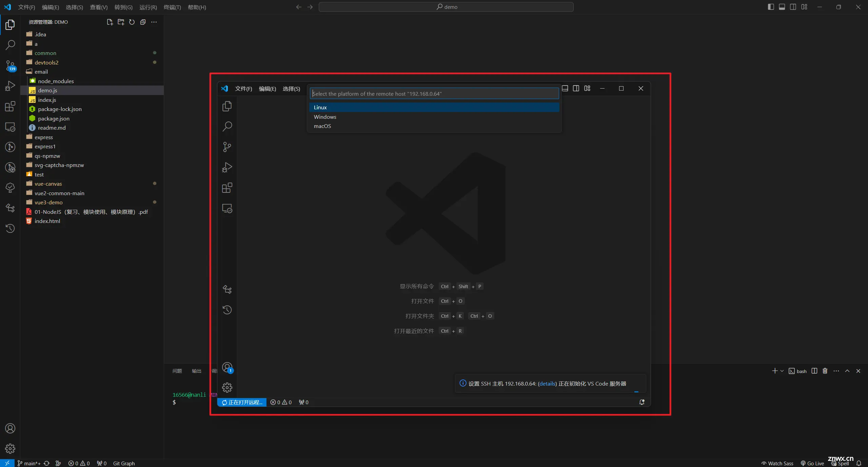Open Manage gear at bottom of outer sidebar

coord(10,449)
